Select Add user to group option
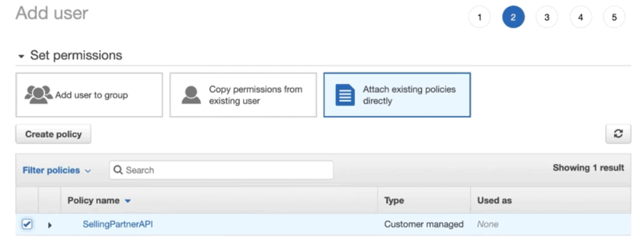Image resolution: width=644 pixels, height=246 pixels. tap(89, 95)
